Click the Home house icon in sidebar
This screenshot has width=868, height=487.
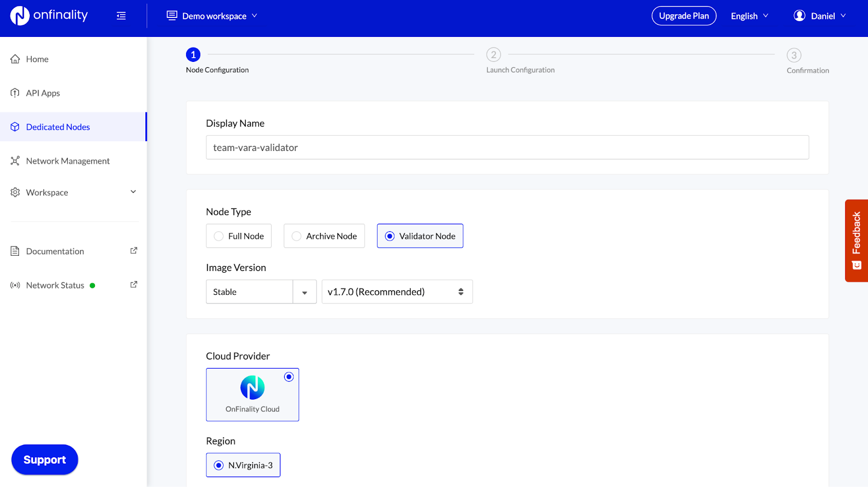15,59
